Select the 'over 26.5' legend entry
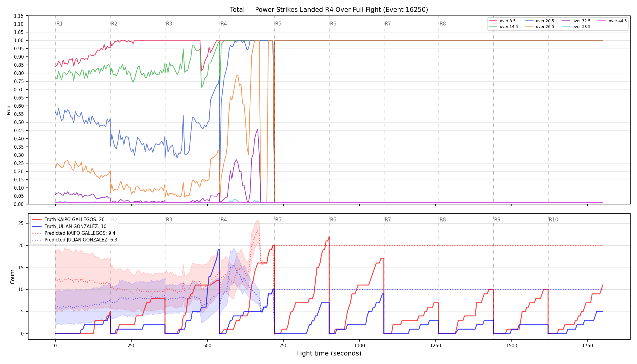Screen dimensions: 637x364 [540, 27]
